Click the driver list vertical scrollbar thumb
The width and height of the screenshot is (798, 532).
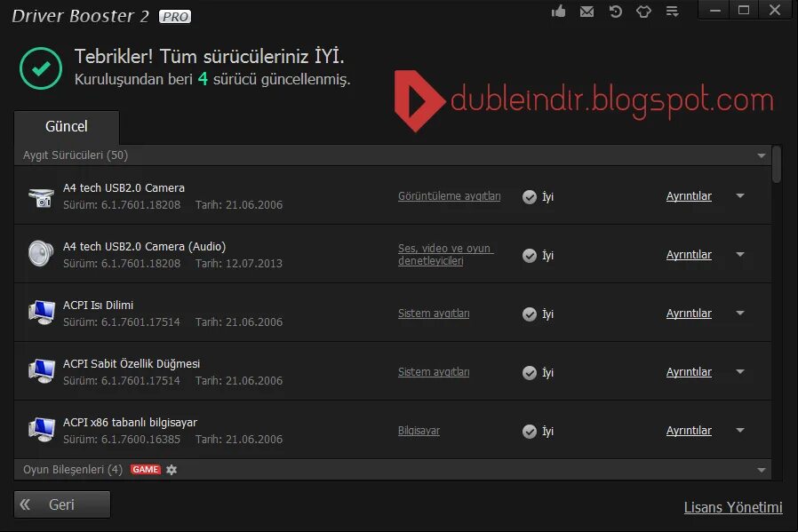(x=776, y=164)
